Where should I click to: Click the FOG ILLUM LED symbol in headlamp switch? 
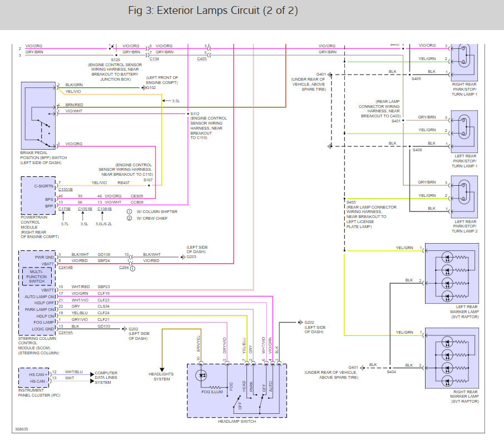point(201,375)
